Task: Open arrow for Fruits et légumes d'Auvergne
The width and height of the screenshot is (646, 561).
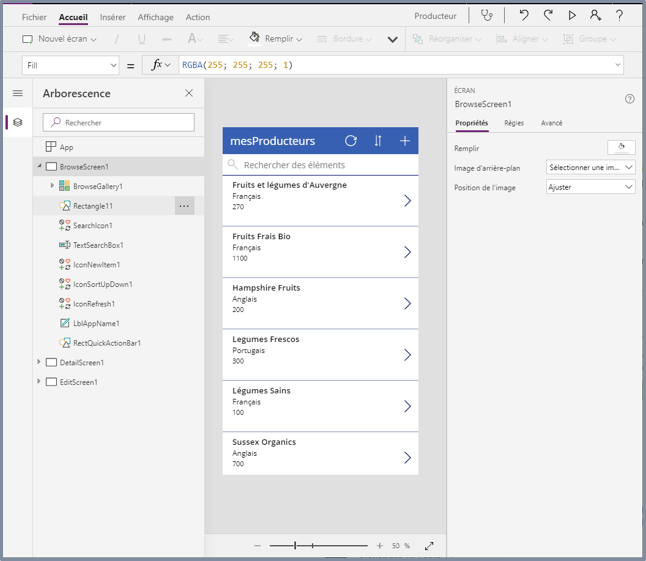Action: 407,201
